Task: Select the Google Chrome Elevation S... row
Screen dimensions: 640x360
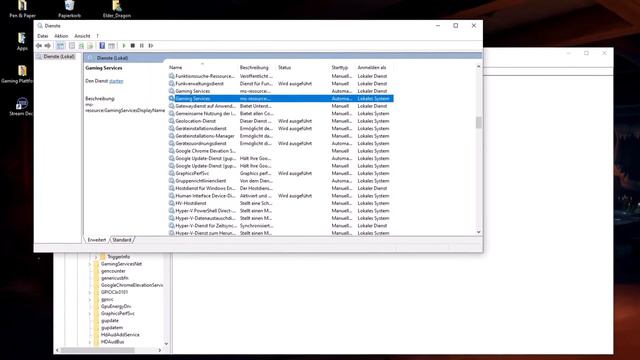Action: coord(281,151)
